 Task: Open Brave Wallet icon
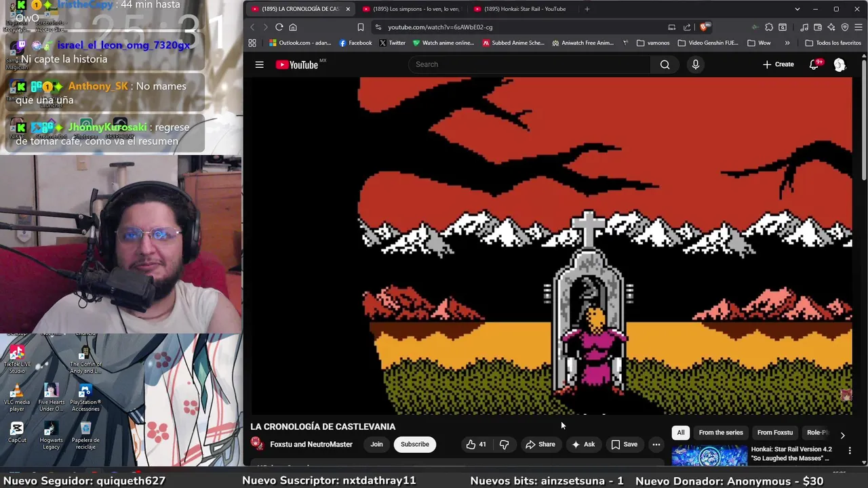pos(818,27)
